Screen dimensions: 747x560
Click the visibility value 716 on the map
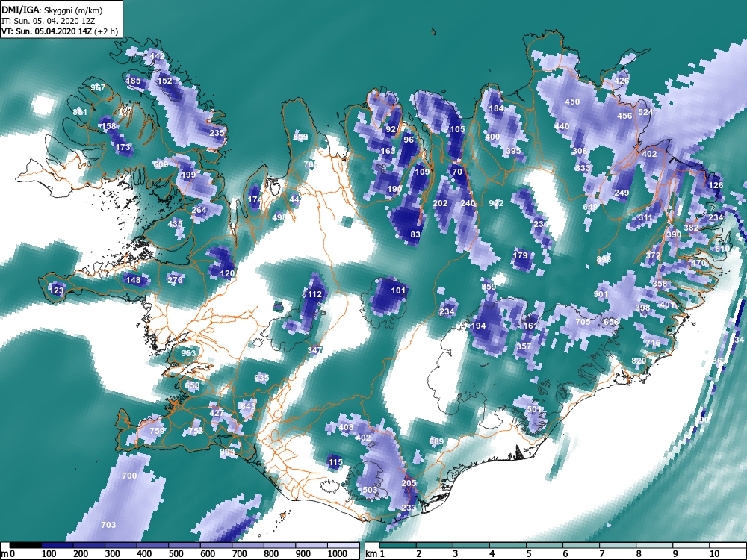[x=653, y=343]
